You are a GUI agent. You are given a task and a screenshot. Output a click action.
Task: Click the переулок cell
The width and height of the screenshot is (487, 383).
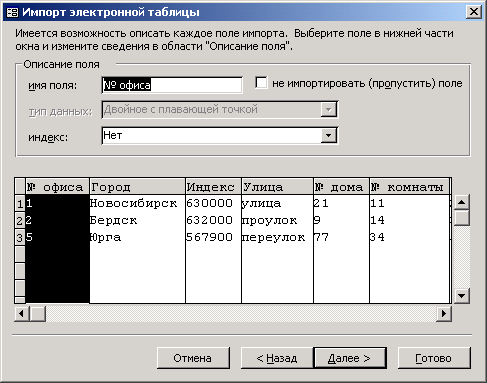(x=277, y=237)
